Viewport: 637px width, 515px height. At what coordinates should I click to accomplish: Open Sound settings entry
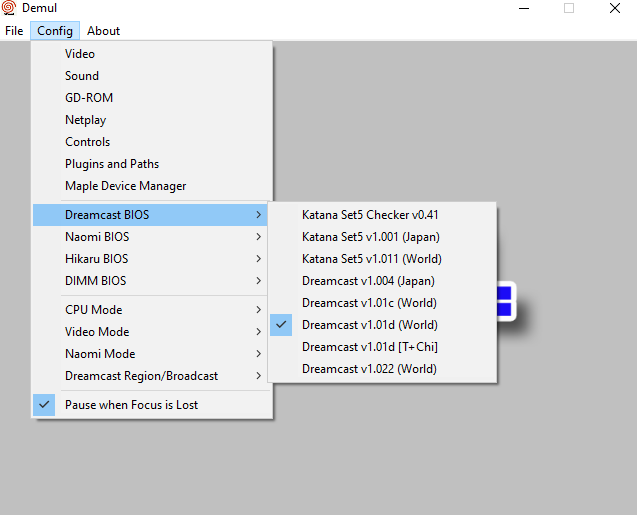pyautogui.click(x=82, y=76)
